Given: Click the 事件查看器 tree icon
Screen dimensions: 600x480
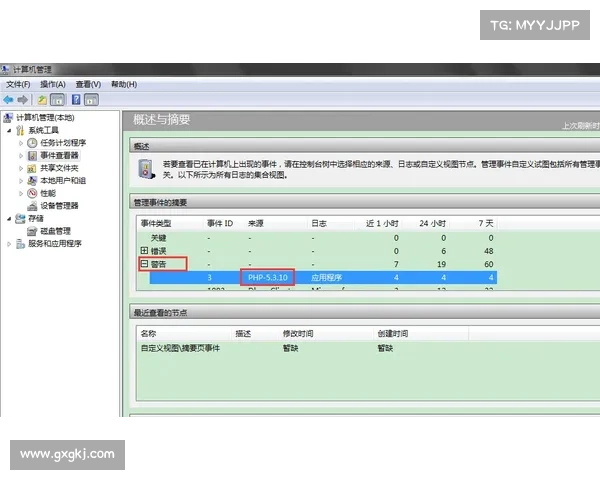Looking at the screenshot, I should coord(32,155).
